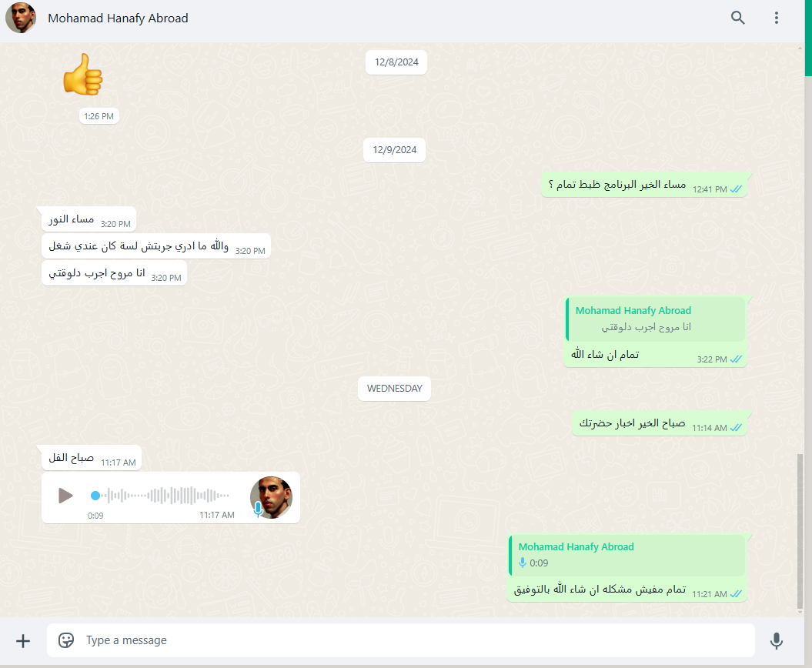The height and width of the screenshot is (668, 812).
Task: Click read ticks on 11:14 AM message
Action: pyautogui.click(x=736, y=428)
